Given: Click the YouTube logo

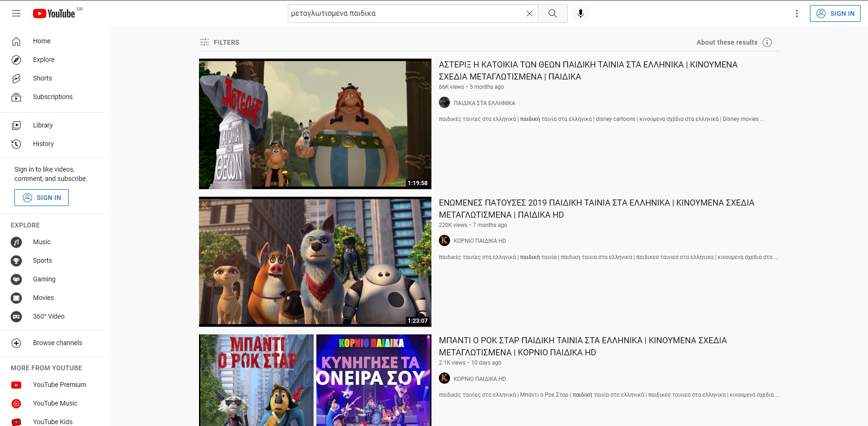Looking at the screenshot, I should pyautogui.click(x=54, y=13).
